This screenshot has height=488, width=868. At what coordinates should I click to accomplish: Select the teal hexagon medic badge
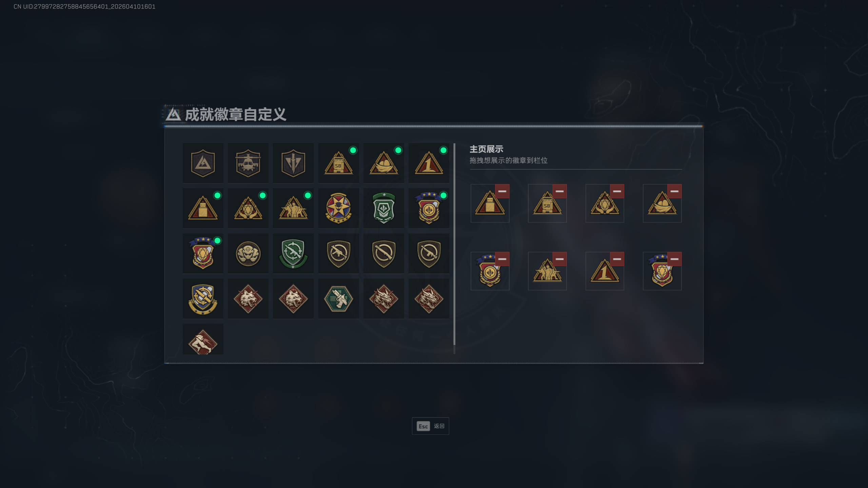coord(338,299)
